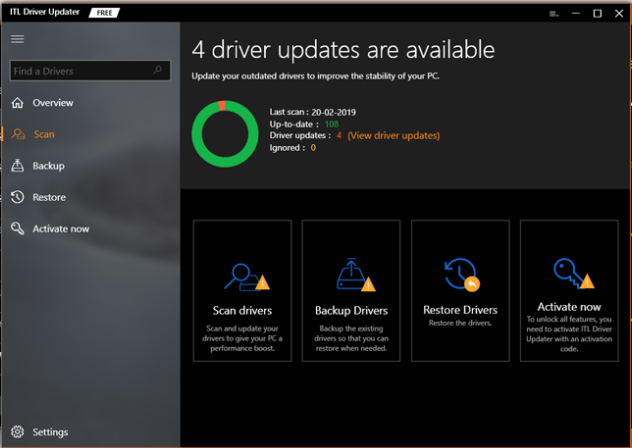Click the Restore Drivers card icon

pos(462,274)
